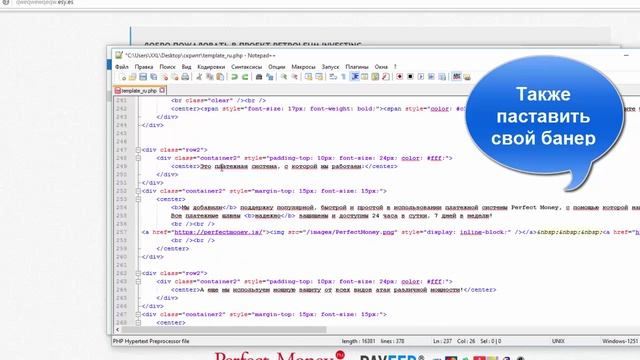
Task: Open the Вид menu
Action: click(186, 67)
